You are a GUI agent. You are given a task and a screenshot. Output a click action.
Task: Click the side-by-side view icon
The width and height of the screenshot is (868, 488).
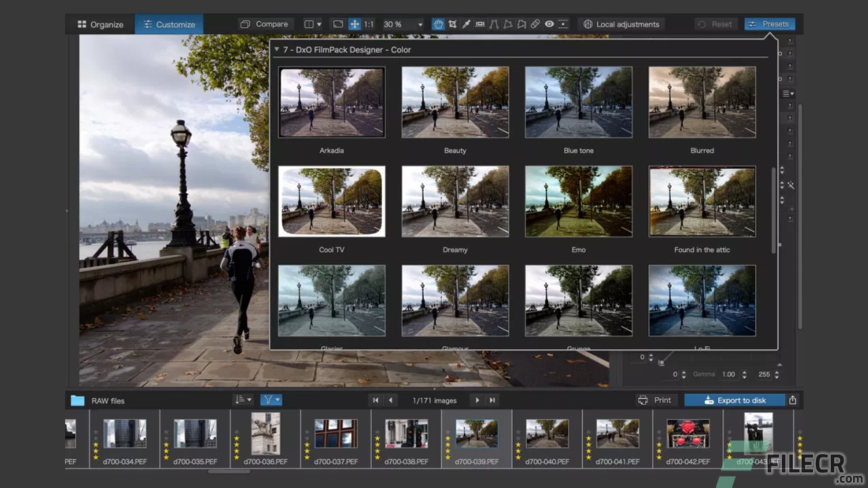point(309,24)
